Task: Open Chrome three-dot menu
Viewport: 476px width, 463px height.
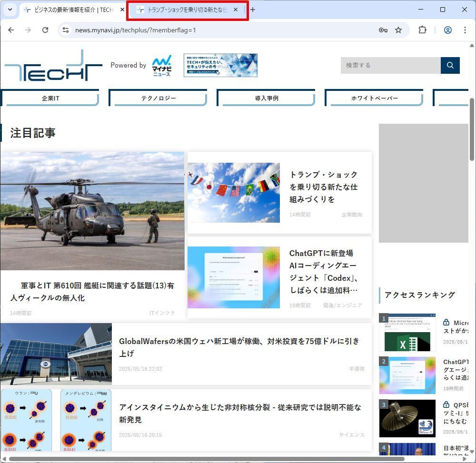Action: [465, 30]
